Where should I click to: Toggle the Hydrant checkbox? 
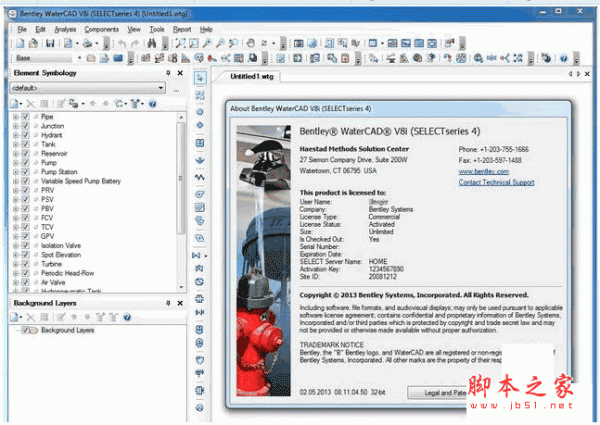[x=25, y=135]
